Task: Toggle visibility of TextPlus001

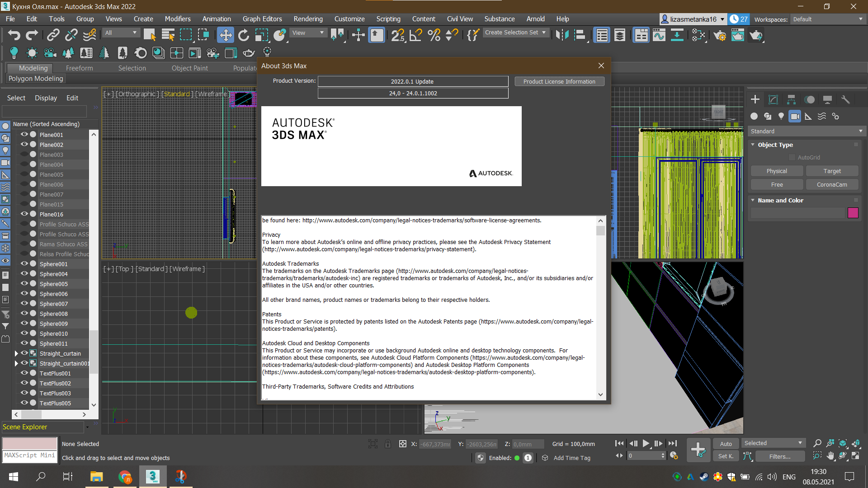Action: 24,373
